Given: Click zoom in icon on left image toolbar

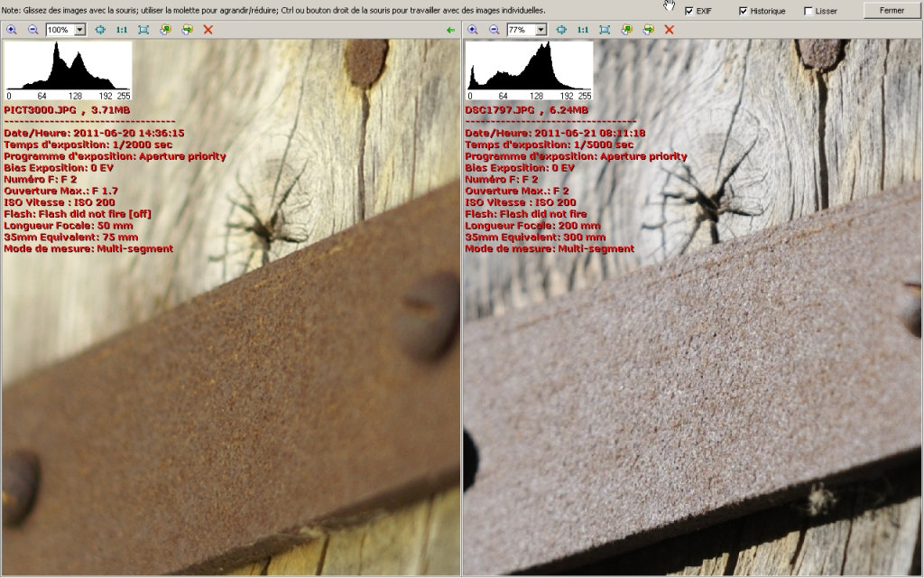Looking at the screenshot, I should 12,30.
